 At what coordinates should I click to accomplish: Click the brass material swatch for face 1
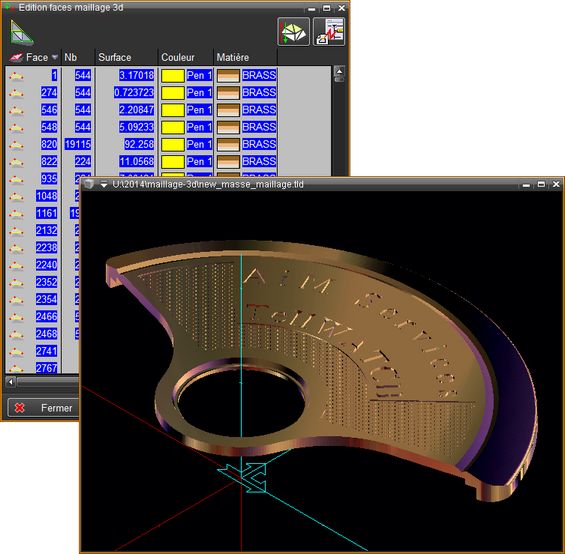228,75
